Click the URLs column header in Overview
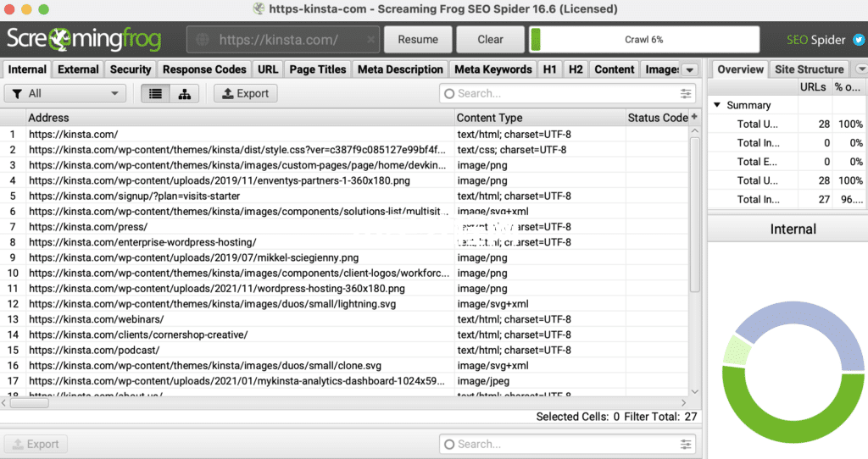 (813, 87)
